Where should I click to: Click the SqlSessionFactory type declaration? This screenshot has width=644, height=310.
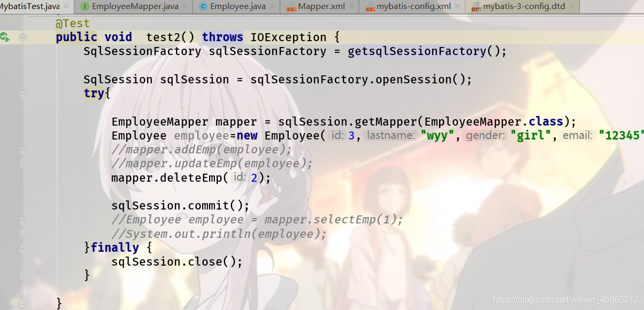coord(142,51)
